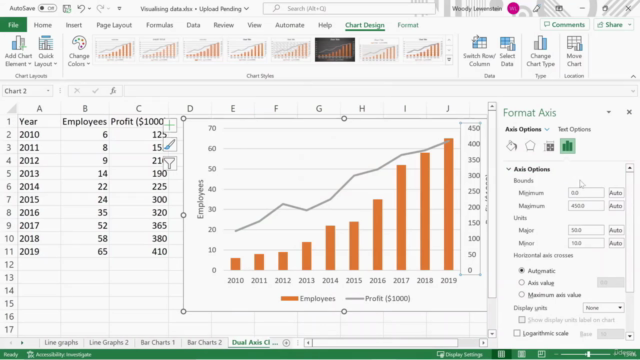Open the Formulas ribbon tab
This screenshot has width=640, height=360.
coord(160,25)
